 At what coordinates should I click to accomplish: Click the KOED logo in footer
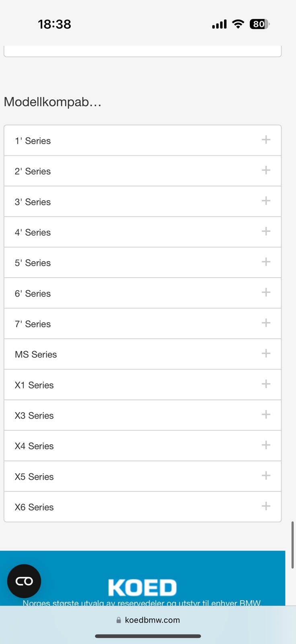coord(142,588)
